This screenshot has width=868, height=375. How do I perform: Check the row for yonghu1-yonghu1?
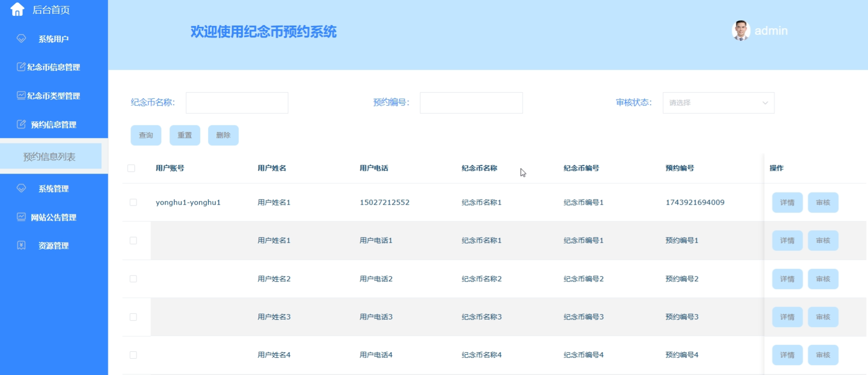tap(133, 202)
